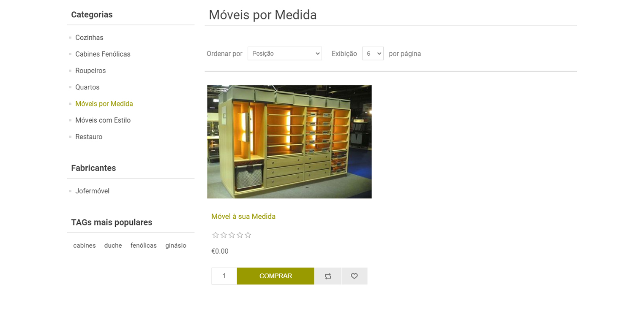Open the Restauro category

click(x=89, y=137)
